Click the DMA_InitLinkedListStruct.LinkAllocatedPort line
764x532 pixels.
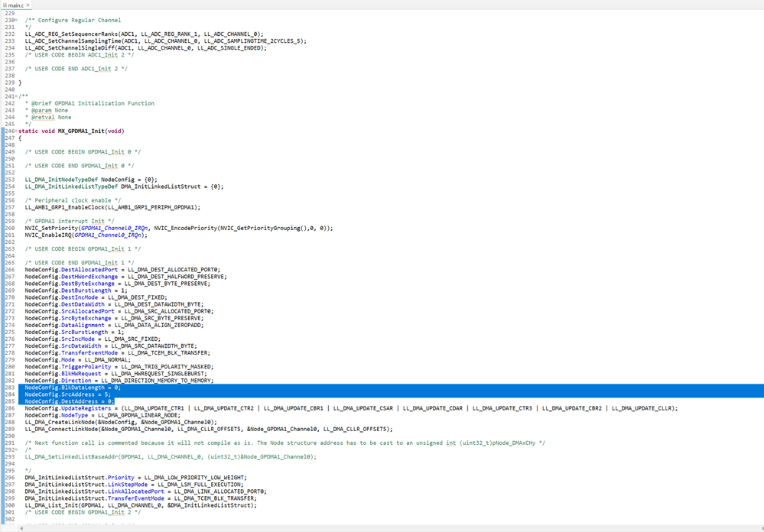click(145, 491)
